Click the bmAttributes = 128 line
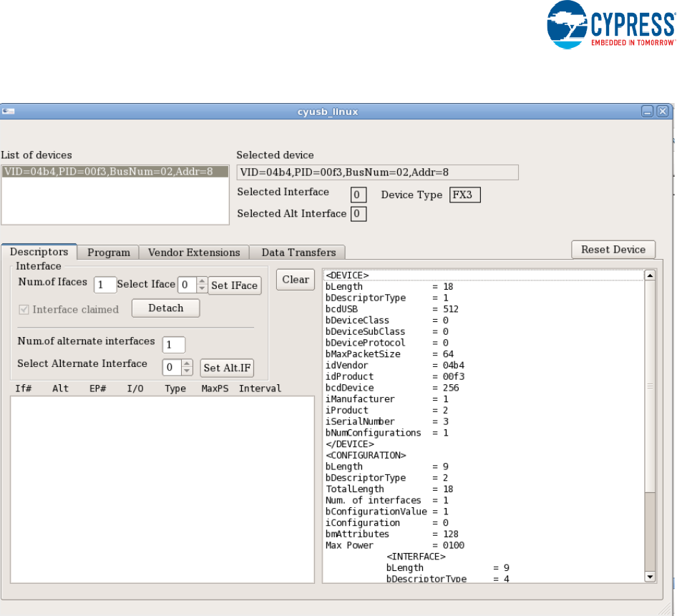Image resolution: width=677 pixels, height=616 pixels. point(392,534)
